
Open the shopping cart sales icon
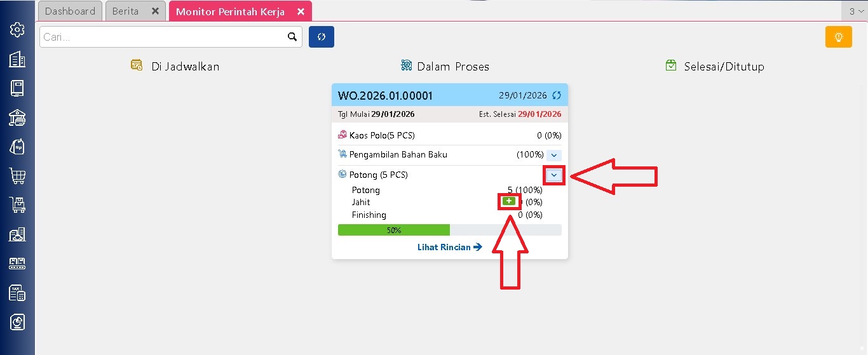tap(17, 176)
